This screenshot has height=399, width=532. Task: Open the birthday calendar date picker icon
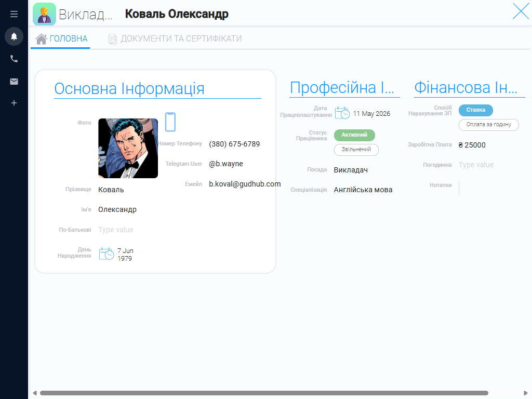[x=106, y=254]
